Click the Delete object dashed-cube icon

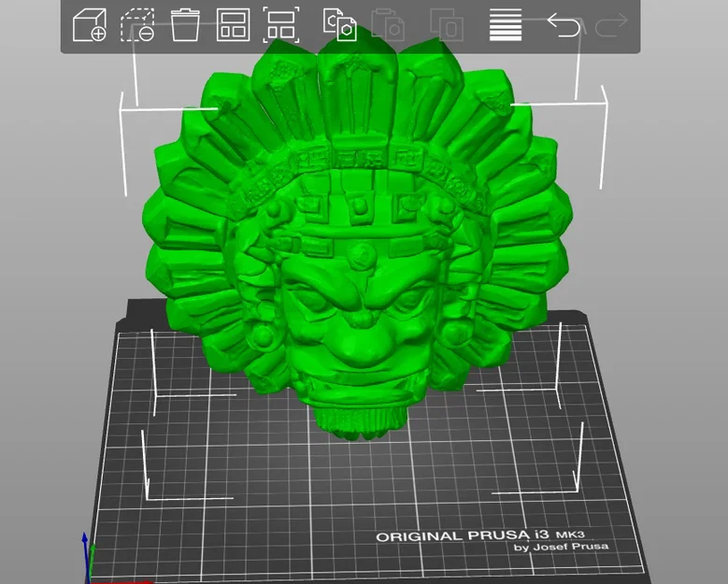click(137, 25)
